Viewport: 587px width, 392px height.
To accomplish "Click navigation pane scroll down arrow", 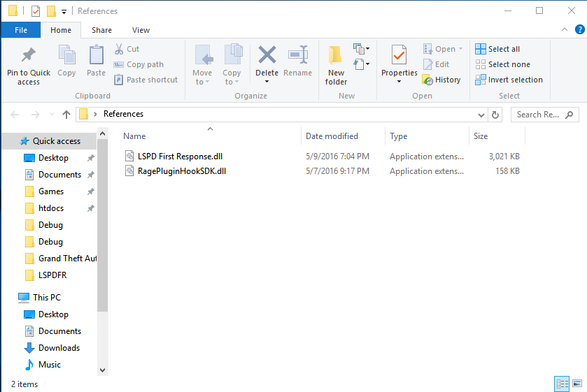I will [x=103, y=370].
